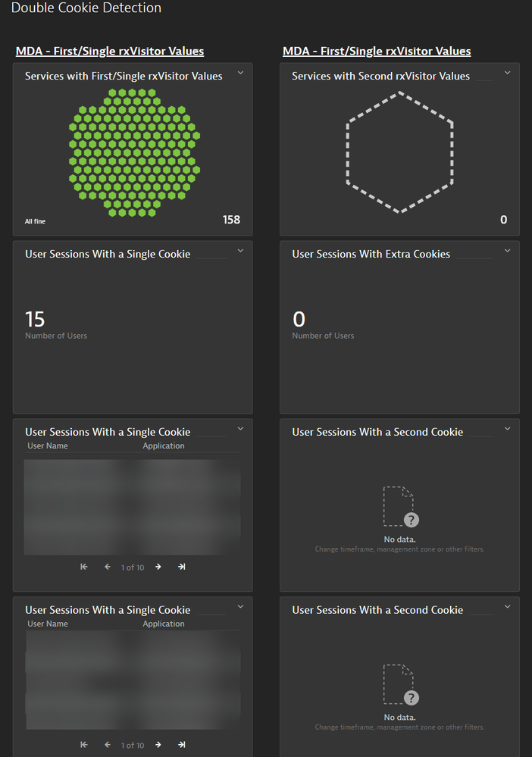532x757 pixels.
Task: Go to next page in upper sessions table
Action: [158, 567]
